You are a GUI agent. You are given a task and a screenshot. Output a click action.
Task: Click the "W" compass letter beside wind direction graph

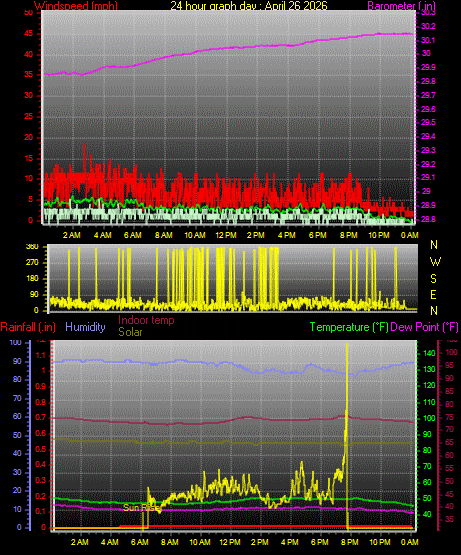coord(435,262)
